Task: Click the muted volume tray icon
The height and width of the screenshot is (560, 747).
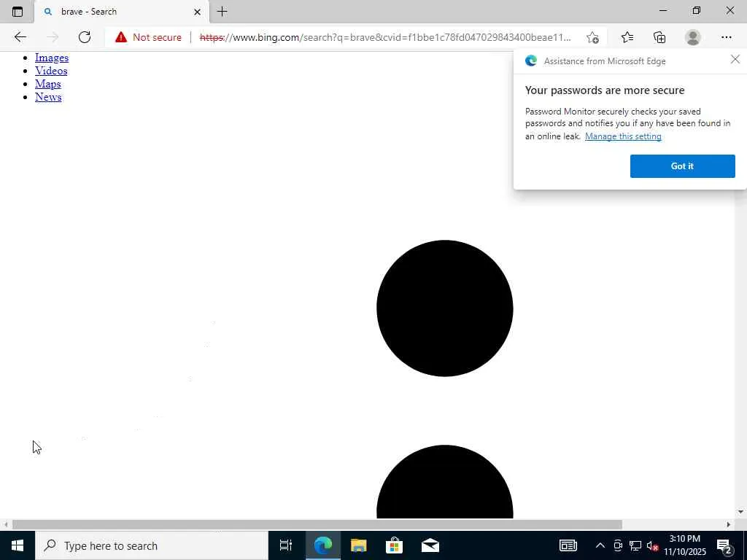Action: point(653,545)
